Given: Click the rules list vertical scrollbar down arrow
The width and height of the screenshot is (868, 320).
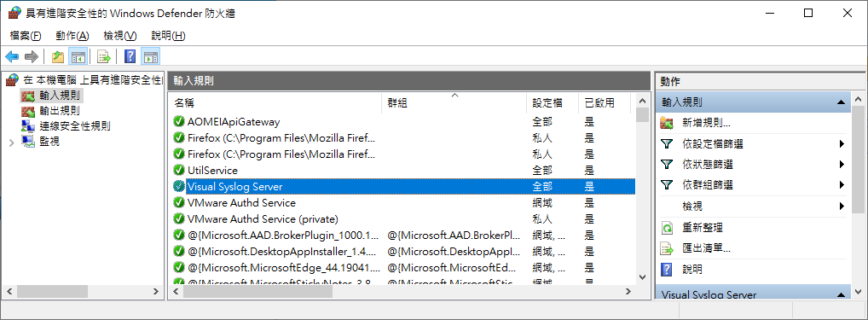Looking at the screenshot, I should tap(642, 277).
